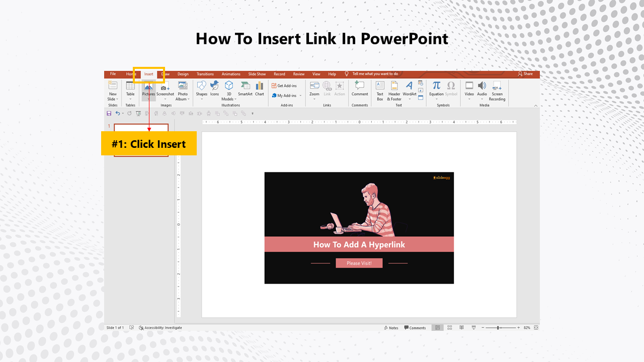Click the Tell me what you want search box
644x362 pixels.
click(x=375, y=74)
